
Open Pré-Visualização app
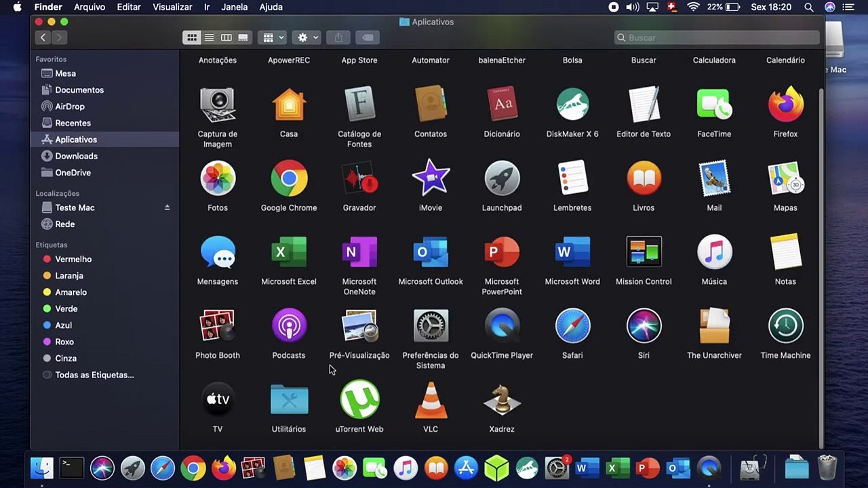359,327
